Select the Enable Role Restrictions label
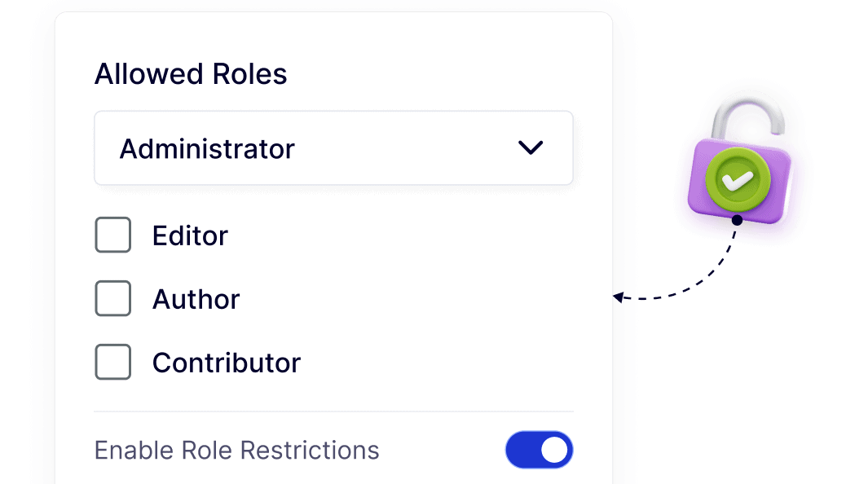This screenshot has width=868, height=484. (236, 450)
